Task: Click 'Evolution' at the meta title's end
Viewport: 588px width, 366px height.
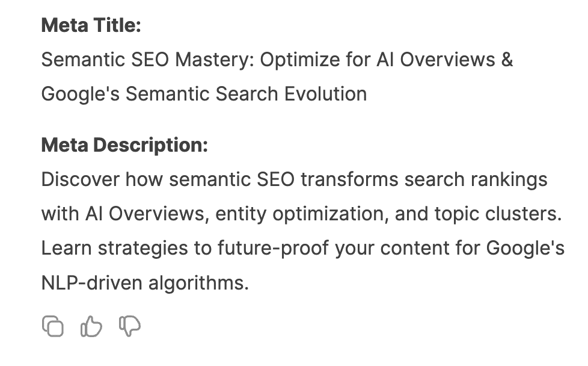Action: click(325, 94)
